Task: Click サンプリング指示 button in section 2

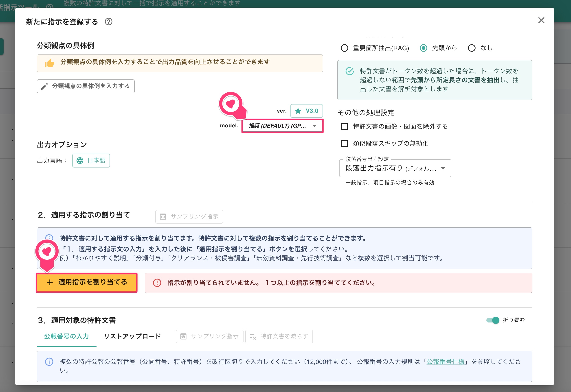Action: pyautogui.click(x=189, y=217)
